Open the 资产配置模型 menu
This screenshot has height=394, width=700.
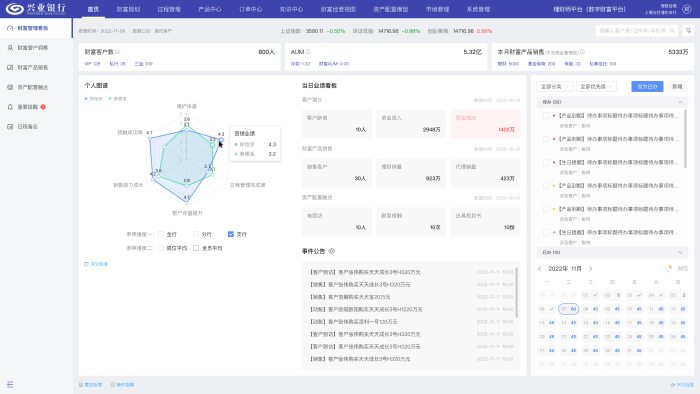[391, 9]
